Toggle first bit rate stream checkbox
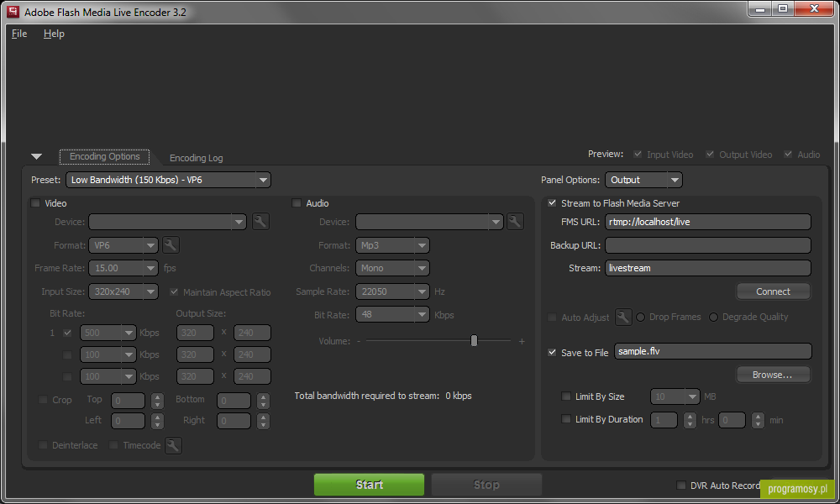Screen dimensions: 840x504 pos(67,333)
